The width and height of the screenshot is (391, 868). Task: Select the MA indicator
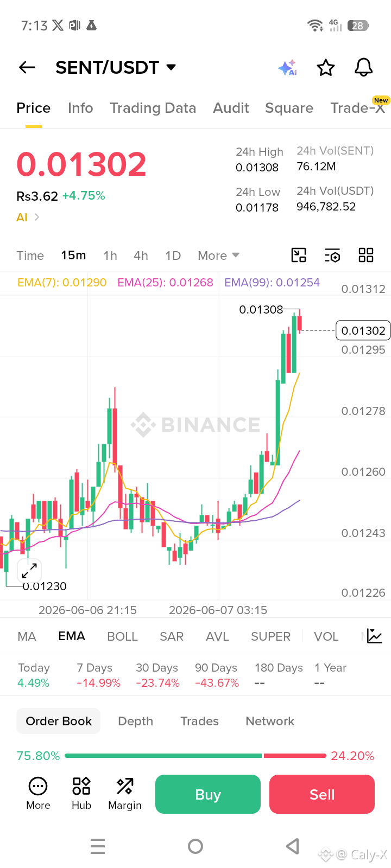click(27, 636)
